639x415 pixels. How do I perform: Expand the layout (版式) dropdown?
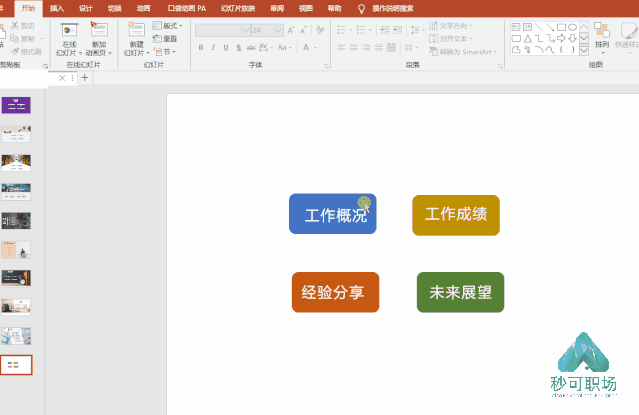[x=181, y=26]
